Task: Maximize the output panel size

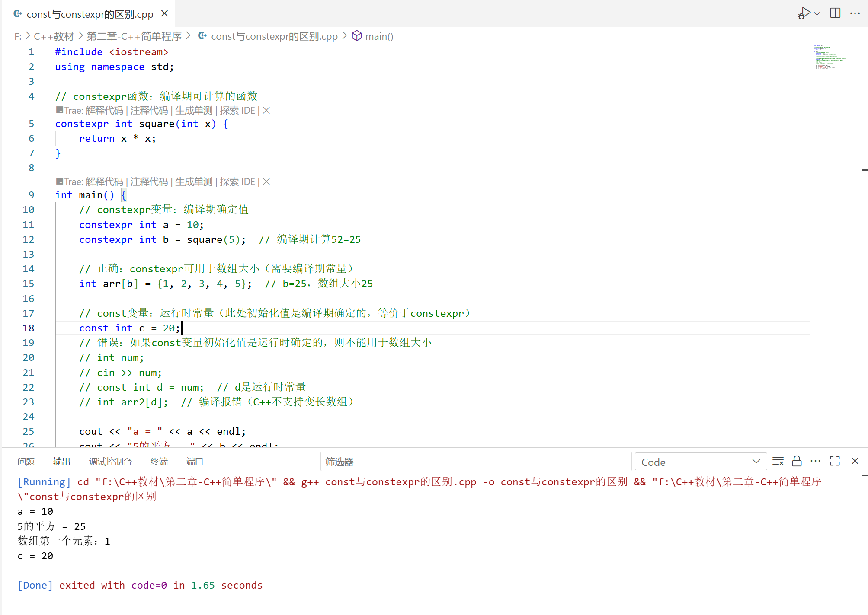Action: point(835,461)
